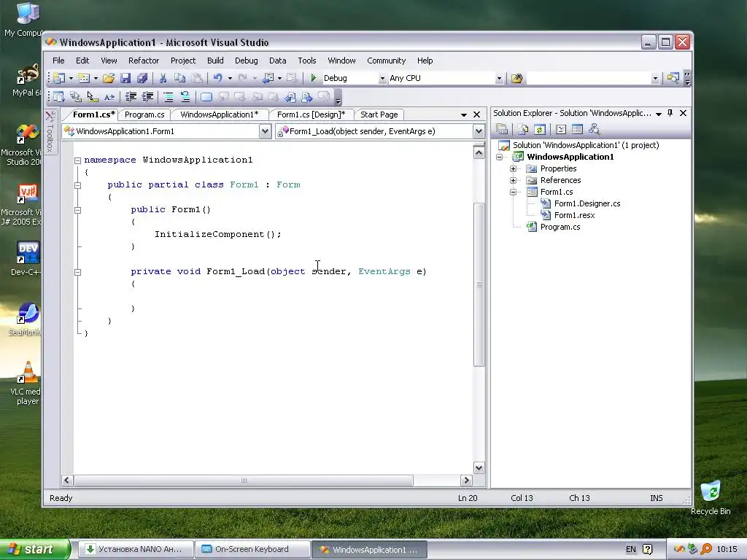Undo the last action via toolbar
Viewport: 747px width, 560px height.
pyautogui.click(x=217, y=78)
